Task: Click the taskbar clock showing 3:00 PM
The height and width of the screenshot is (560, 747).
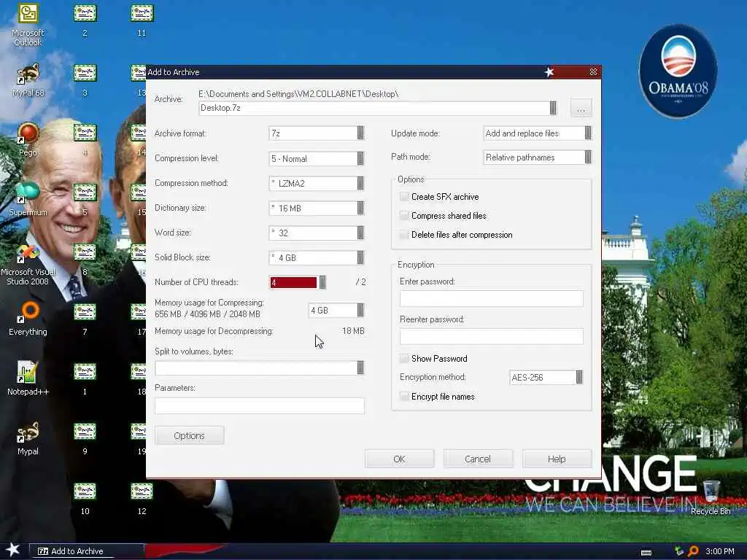Action: [720, 551]
